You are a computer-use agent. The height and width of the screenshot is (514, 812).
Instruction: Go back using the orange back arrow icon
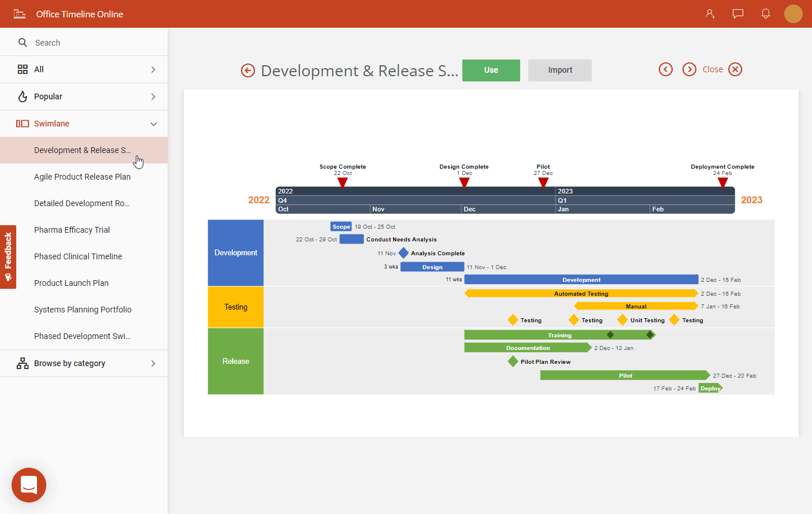(x=247, y=70)
